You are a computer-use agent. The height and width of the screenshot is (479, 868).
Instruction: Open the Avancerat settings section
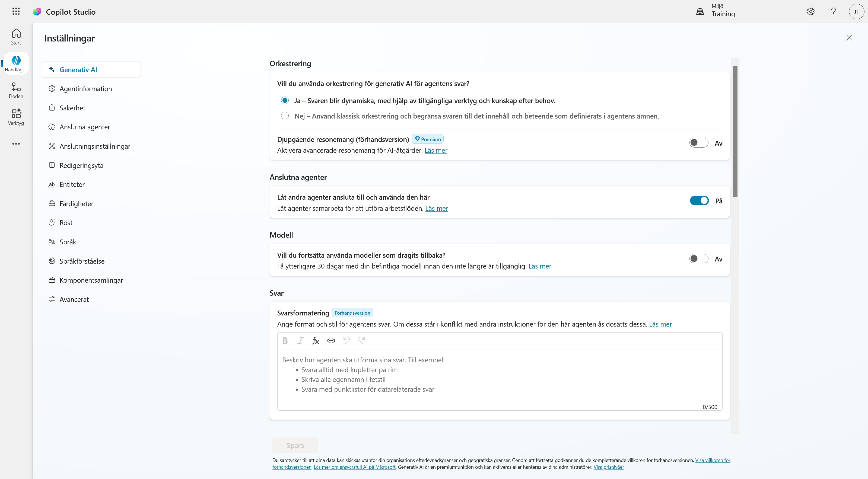pos(91,299)
